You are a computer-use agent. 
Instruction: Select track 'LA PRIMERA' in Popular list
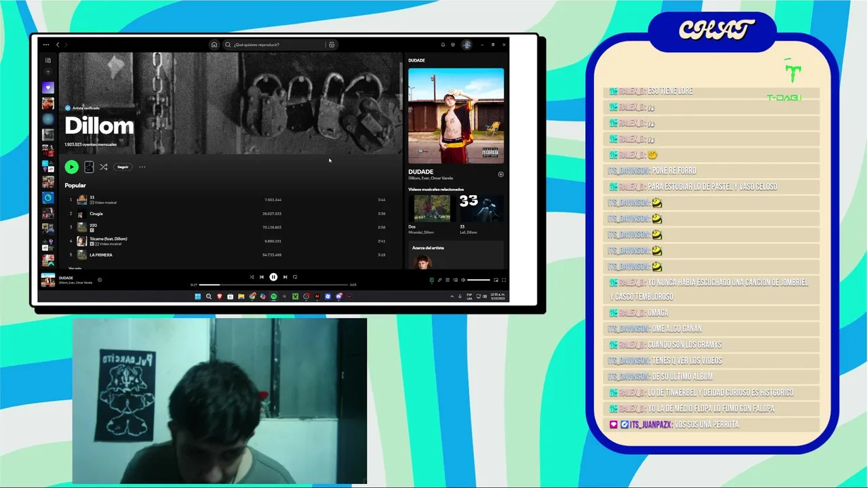231,255
